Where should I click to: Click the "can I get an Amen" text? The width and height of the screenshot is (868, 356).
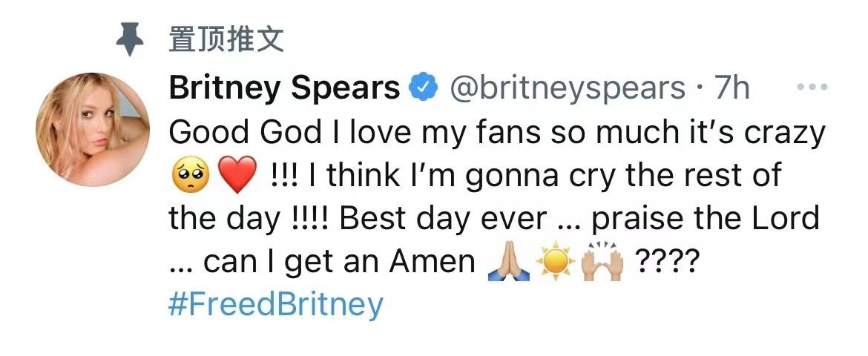338,262
